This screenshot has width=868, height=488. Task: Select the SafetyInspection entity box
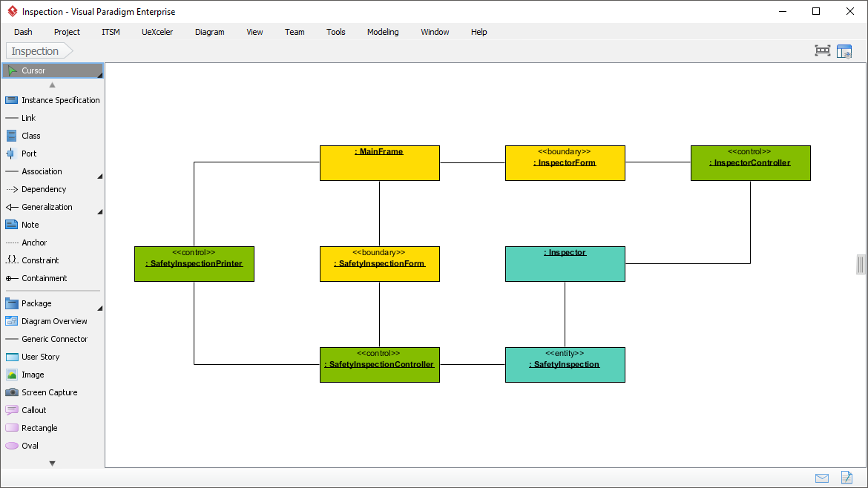point(565,364)
